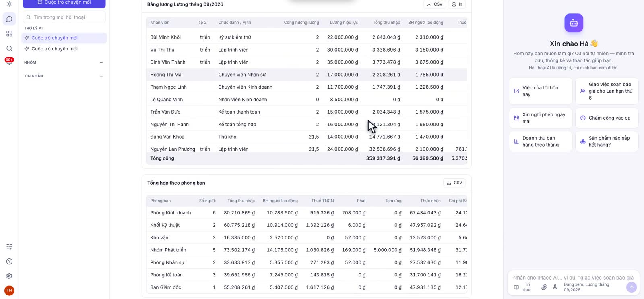This screenshot has height=299, width=644.
Task: Open TH user avatar menu
Action: [x=9, y=291]
